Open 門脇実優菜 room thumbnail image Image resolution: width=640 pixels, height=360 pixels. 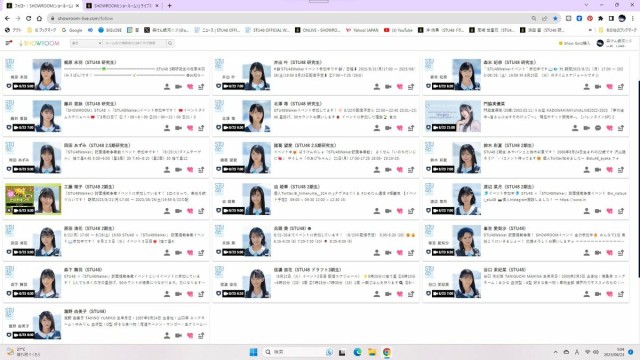tap(453, 116)
